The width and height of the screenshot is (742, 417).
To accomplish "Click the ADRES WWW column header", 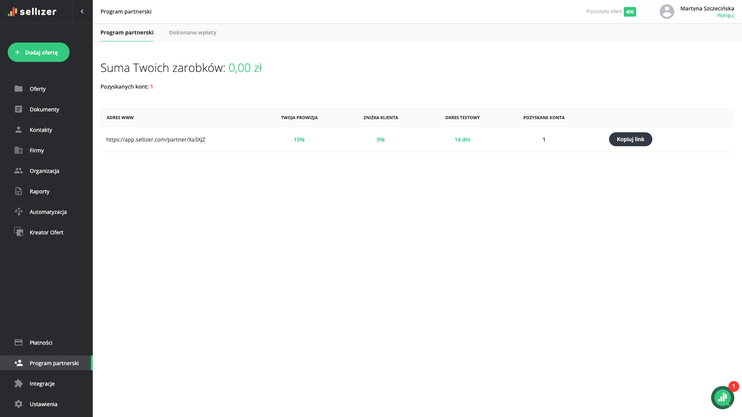I will [120, 117].
